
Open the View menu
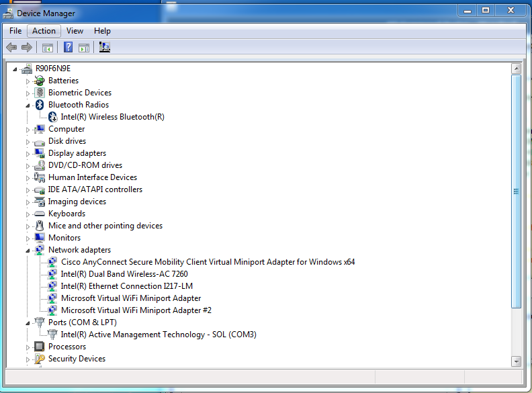[x=75, y=31]
